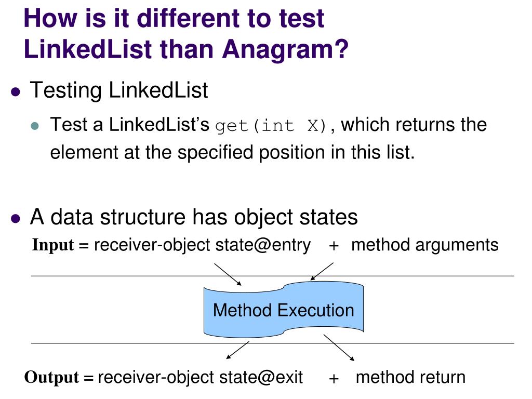Click the arrow pointing to method return

coord(339,348)
